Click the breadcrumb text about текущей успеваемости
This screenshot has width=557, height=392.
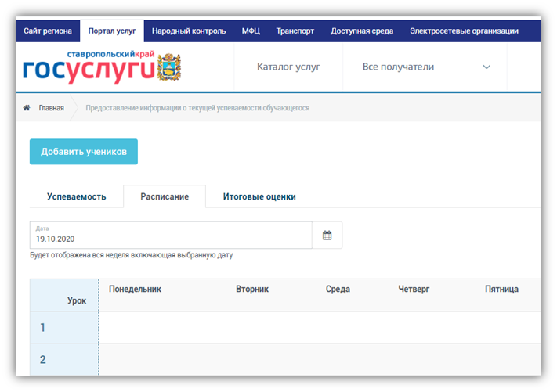coord(197,108)
